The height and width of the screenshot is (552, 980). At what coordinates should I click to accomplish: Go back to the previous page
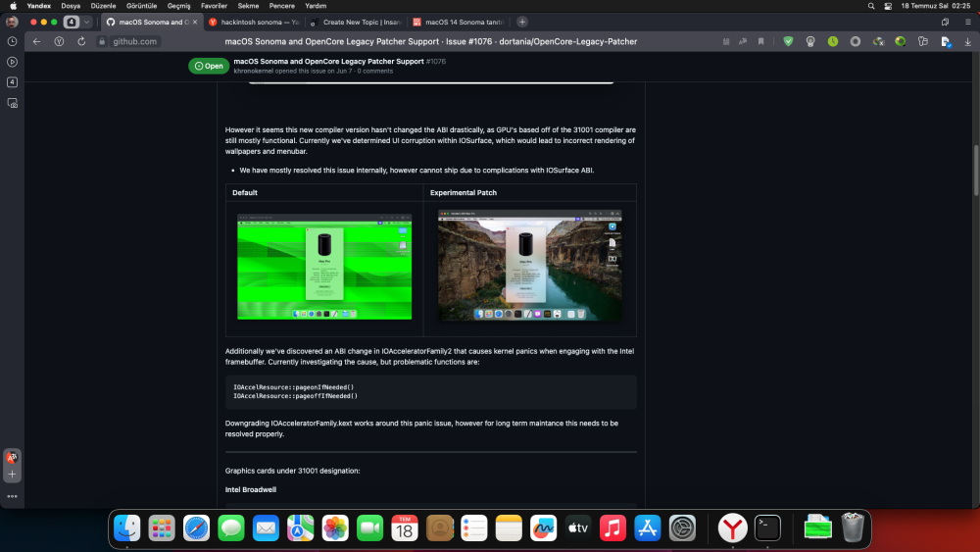[37, 41]
